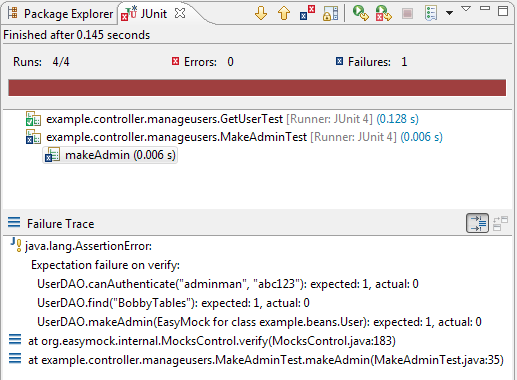Open MakeAdminTest.java:35 stack frame line
This screenshot has height=380, width=517.
pos(266,360)
